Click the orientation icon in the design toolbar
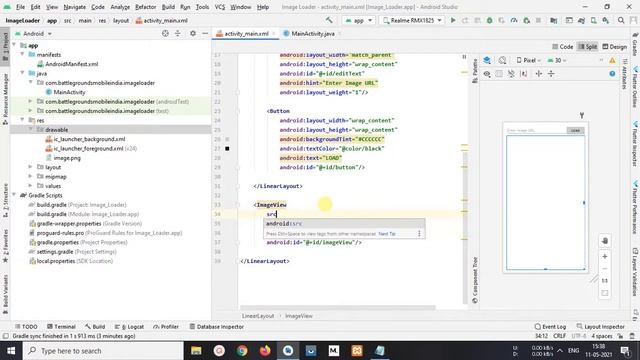640x360 pixels. (x=502, y=60)
